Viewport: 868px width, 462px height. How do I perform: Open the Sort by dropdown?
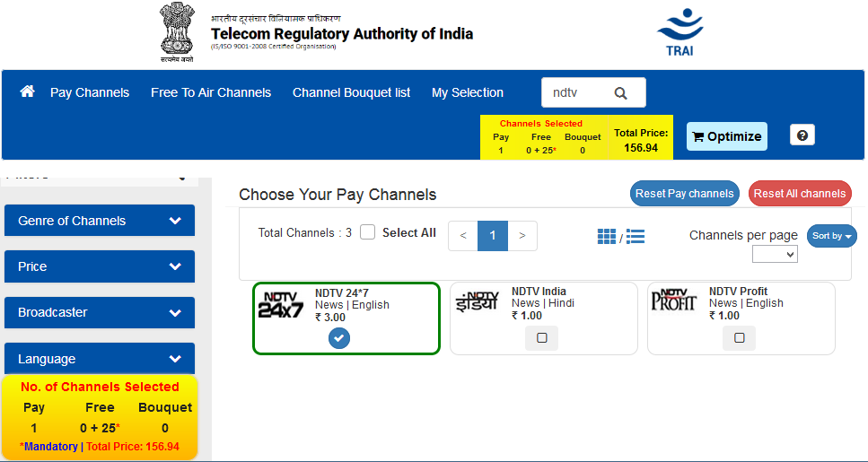coord(831,236)
